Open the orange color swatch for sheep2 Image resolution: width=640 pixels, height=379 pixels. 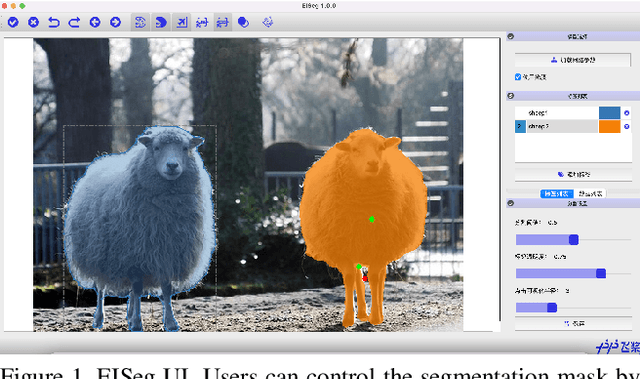(609, 126)
